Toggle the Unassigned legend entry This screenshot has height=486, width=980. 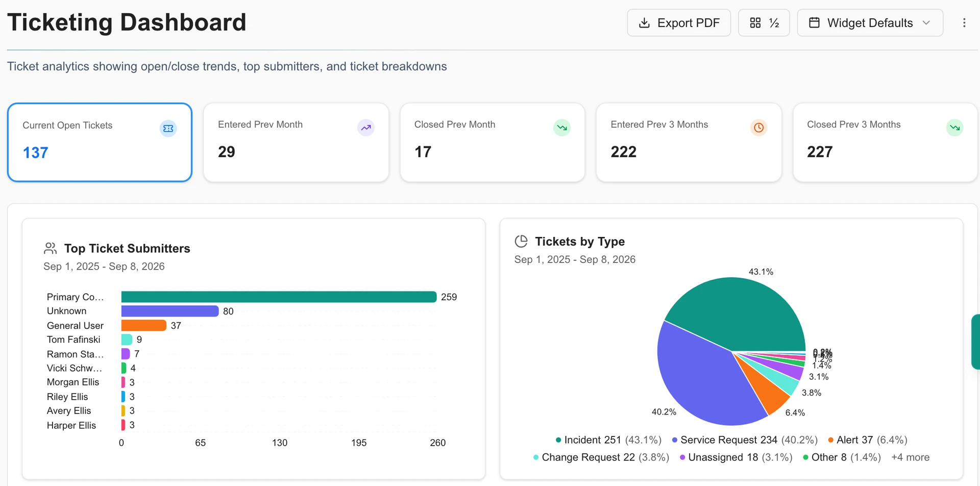tap(736, 457)
